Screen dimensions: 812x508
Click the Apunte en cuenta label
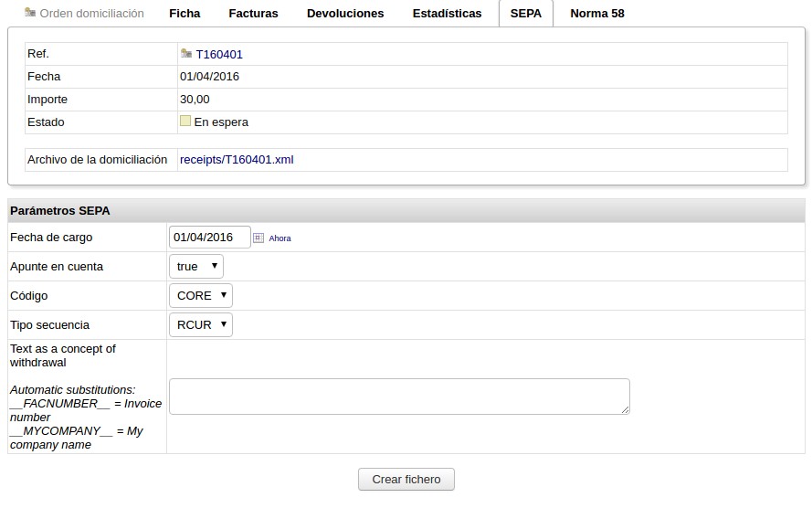(57, 267)
